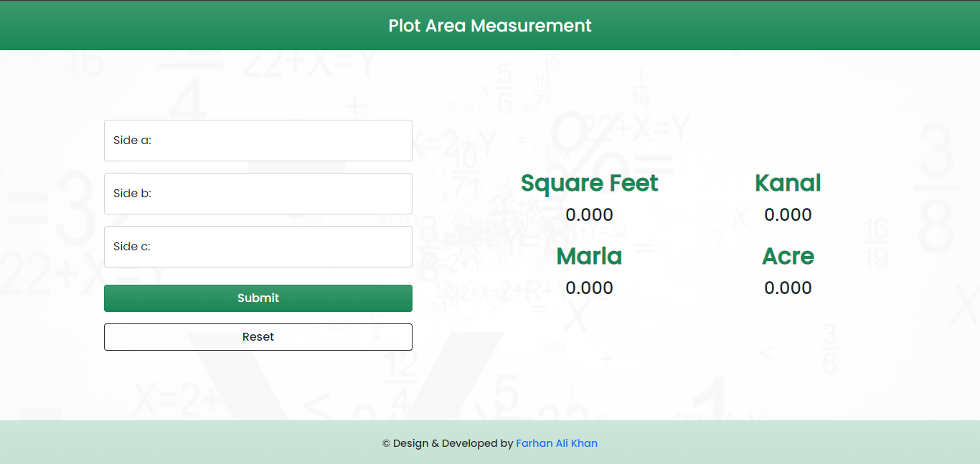Viewport: 980px width, 464px height.
Task: Select the Acre heading
Action: (788, 257)
